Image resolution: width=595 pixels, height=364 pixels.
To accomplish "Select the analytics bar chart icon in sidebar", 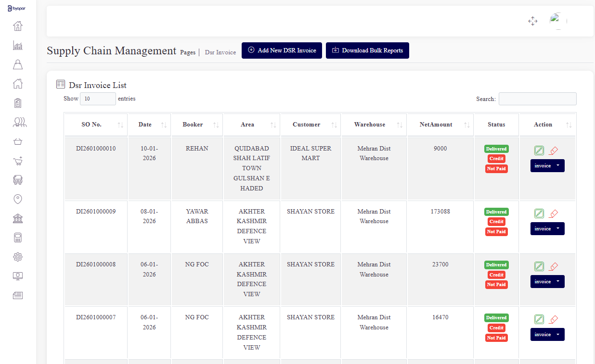I will tap(18, 45).
